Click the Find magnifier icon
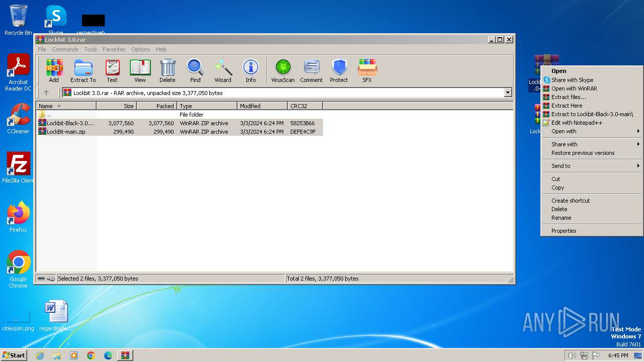 tap(195, 70)
